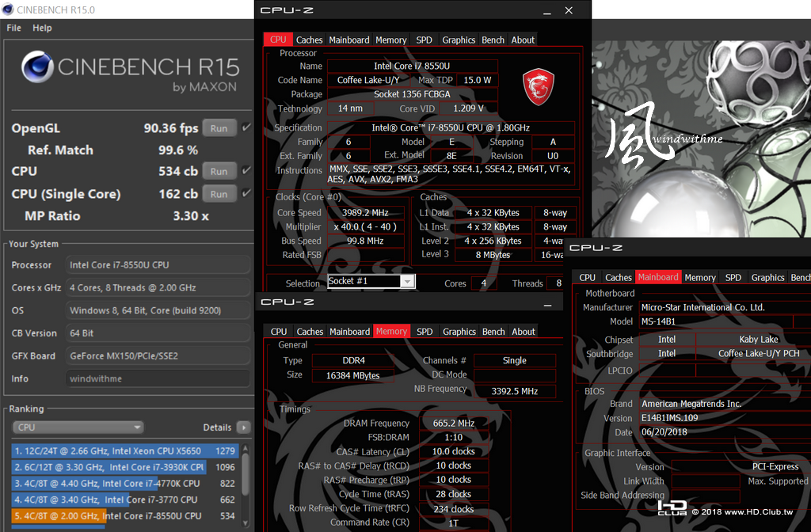
Task: Close the top CPU-Z window
Action: tap(569, 10)
